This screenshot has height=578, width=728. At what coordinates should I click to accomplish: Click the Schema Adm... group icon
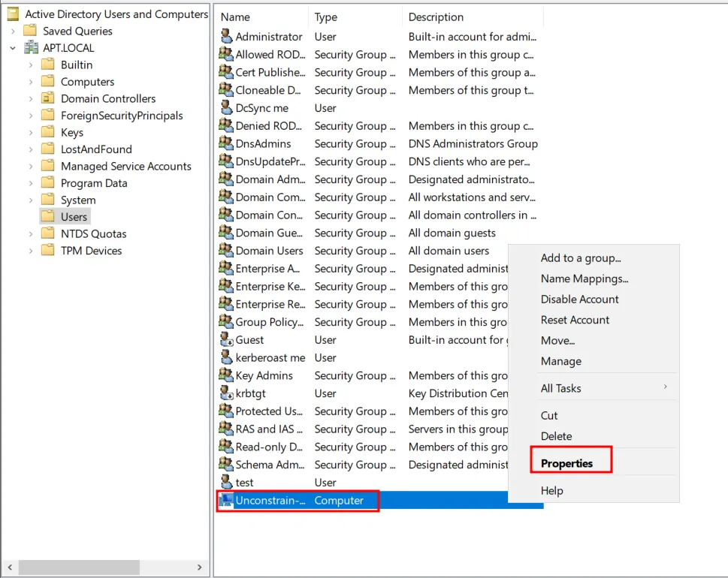click(226, 465)
